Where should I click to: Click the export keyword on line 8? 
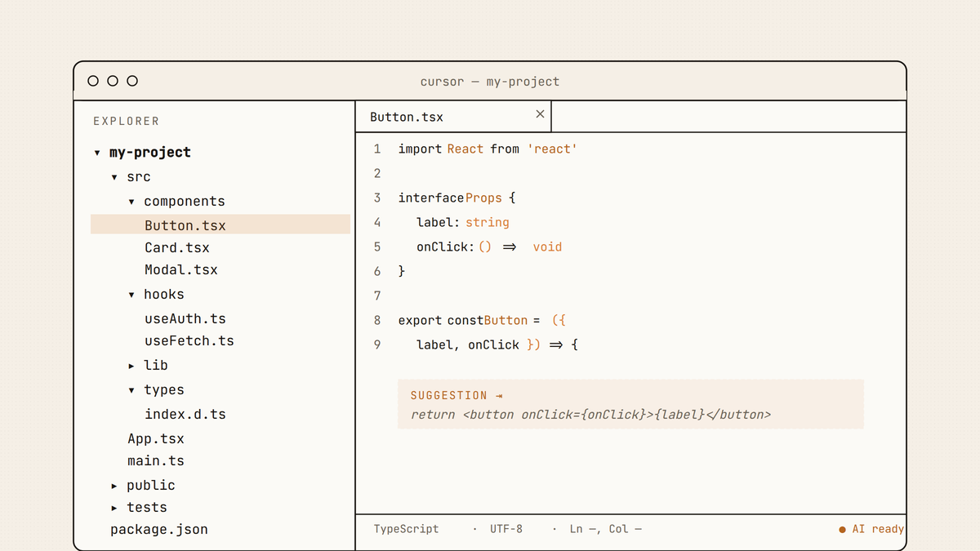(421, 320)
